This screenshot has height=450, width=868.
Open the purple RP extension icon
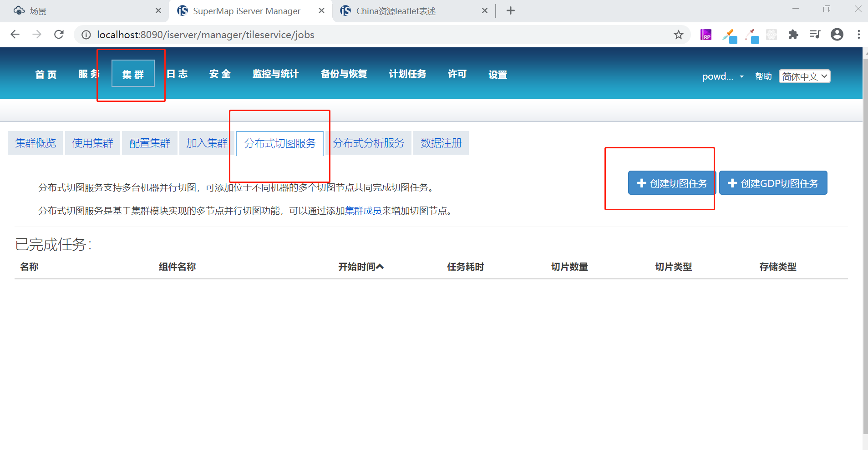[x=706, y=35]
